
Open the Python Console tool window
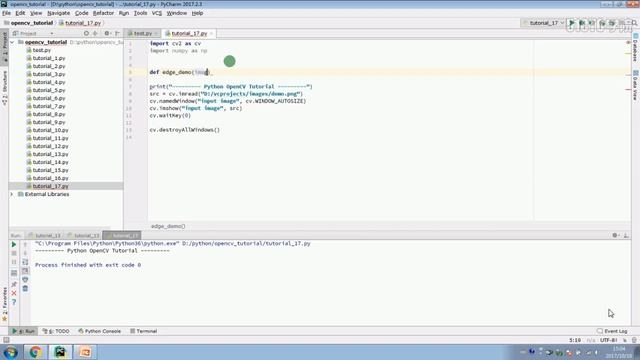(x=100, y=331)
